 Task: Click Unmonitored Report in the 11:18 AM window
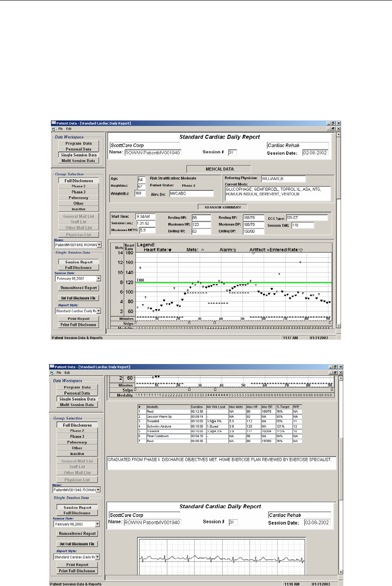77,534
